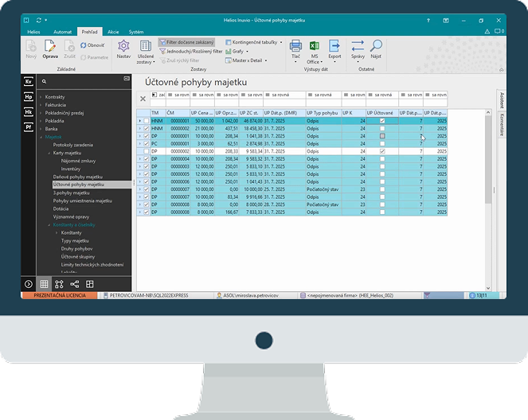Toggle UP Účtované checkbox in first HNM row
Image resolution: width=528 pixels, height=420 pixels.
(x=382, y=121)
